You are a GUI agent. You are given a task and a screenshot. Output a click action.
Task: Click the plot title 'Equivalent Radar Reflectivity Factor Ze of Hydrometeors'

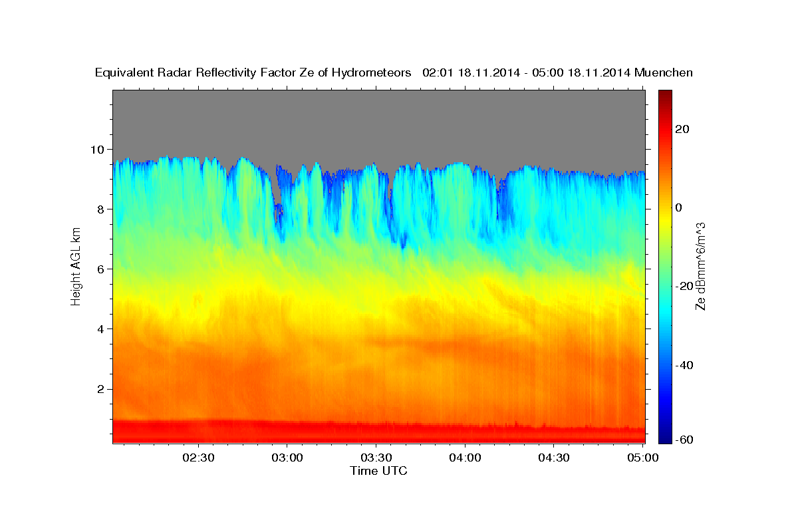tap(253, 73)
